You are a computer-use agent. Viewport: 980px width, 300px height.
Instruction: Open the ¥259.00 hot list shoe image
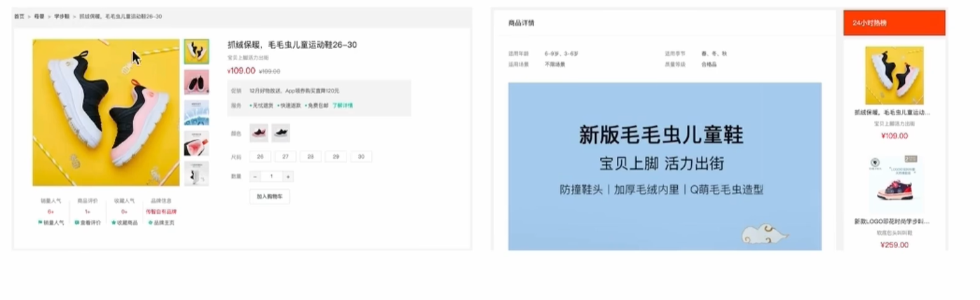tap(894, 184)
